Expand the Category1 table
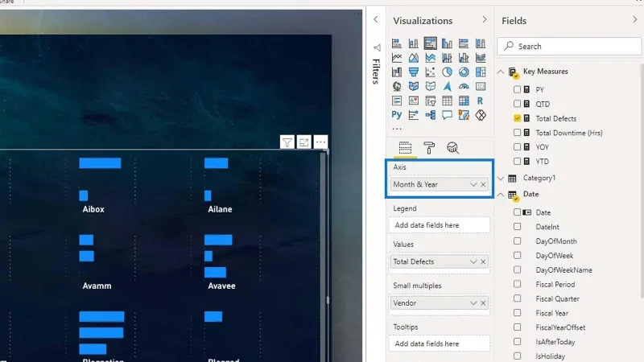The width and height of the screenshot is (644, 362). coord(500,178)
